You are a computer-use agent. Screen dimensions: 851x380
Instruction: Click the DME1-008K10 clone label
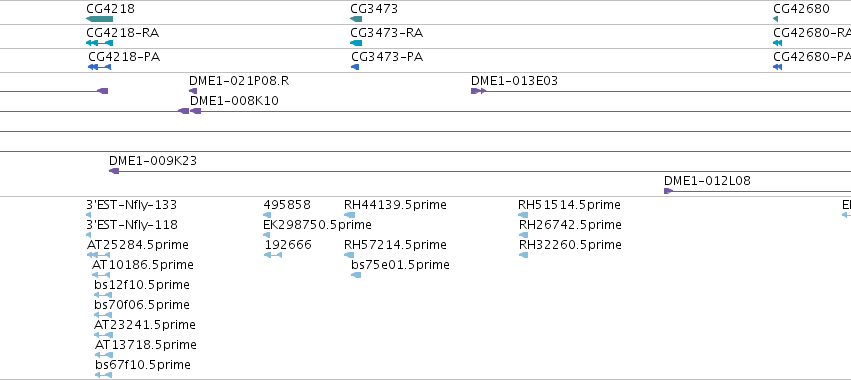(234, 101)
